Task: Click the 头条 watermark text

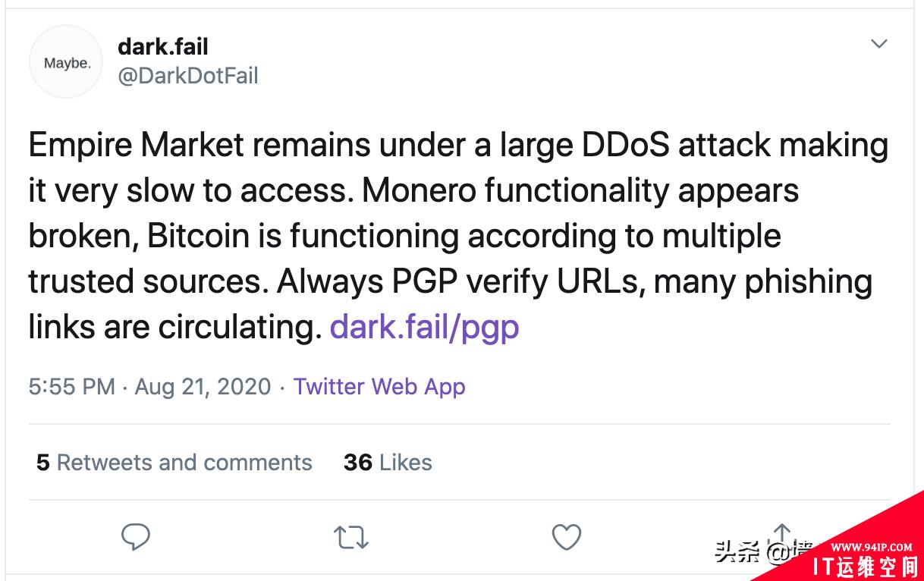Action: (737, 551)
